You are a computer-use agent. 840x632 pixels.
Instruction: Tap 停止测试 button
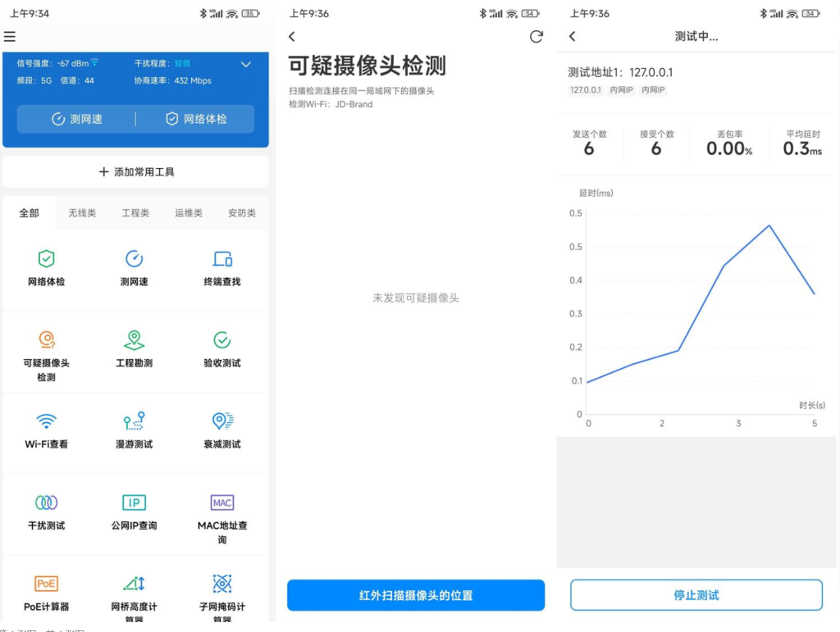(696, 595)
